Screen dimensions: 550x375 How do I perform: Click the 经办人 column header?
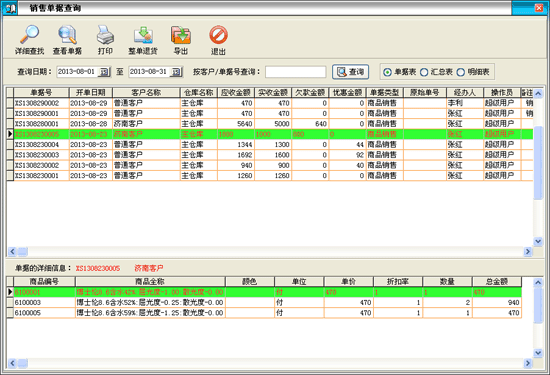tap(465, 93)
